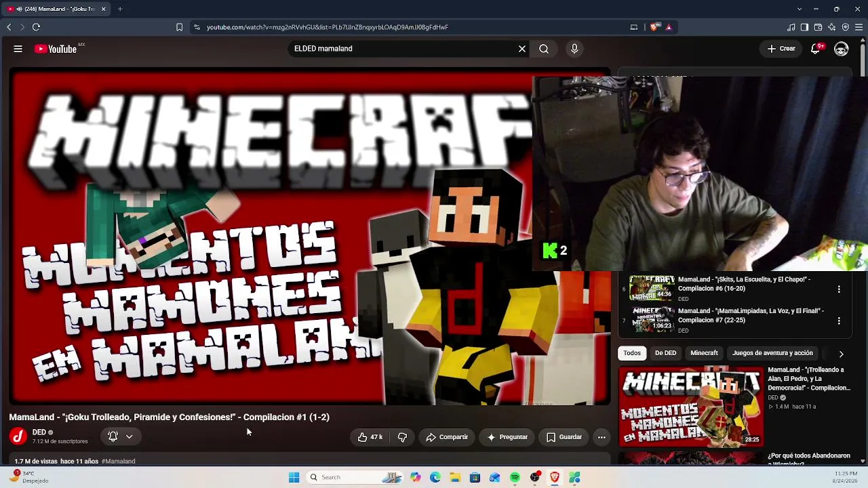Open the browser main menu
The width and height of the screenshot is (868, 488).
coord(859,27)
